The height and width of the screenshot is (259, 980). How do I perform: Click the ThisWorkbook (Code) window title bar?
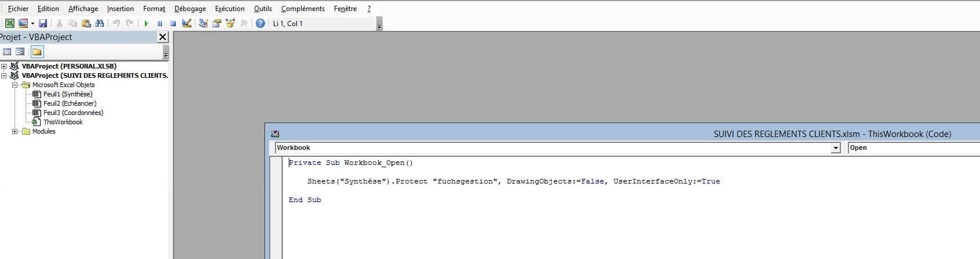tap(622, 134)
